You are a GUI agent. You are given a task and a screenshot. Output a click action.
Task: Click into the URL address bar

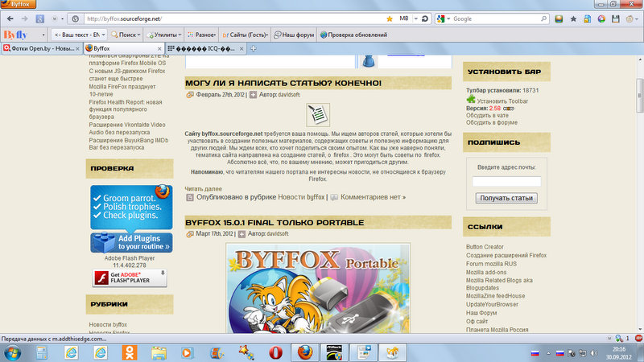pyautogui.click(x=234, y=19)
